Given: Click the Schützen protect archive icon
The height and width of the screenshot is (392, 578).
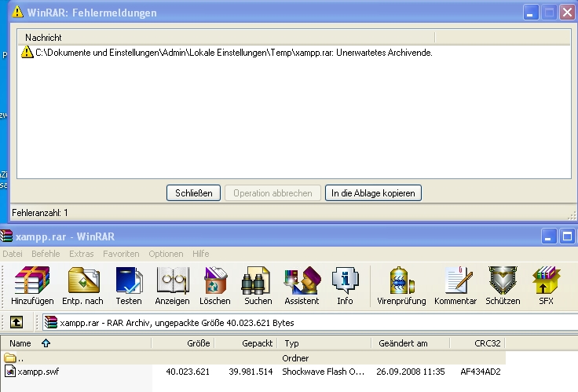Looking at the screenshot, I should click(x=503, y=285).
